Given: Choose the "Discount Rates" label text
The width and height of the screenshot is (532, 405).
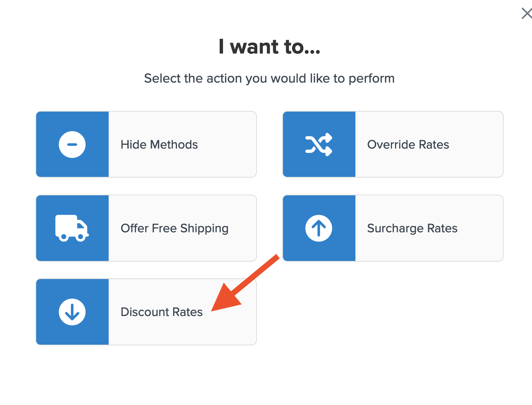Looking at the screenshot, I should click(161, 312).
